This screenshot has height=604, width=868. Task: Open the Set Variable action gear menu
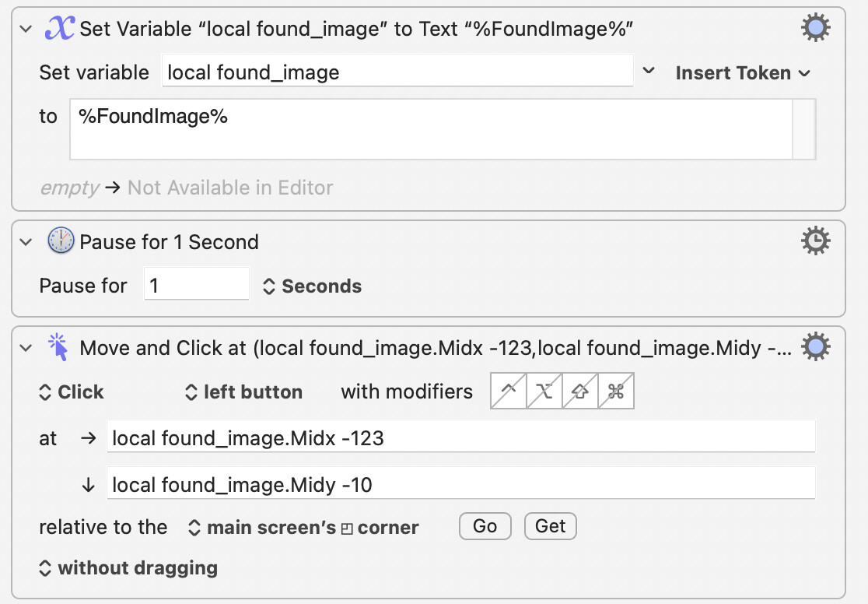pyautogui.click(x=815, y=28)
